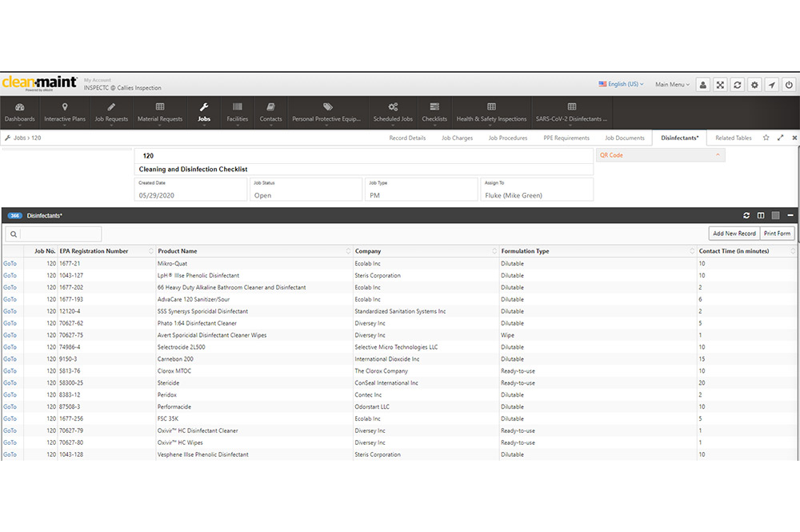
Task: Collapse the QR Code section
Action: pyautogui.click(x=718, y=155)
